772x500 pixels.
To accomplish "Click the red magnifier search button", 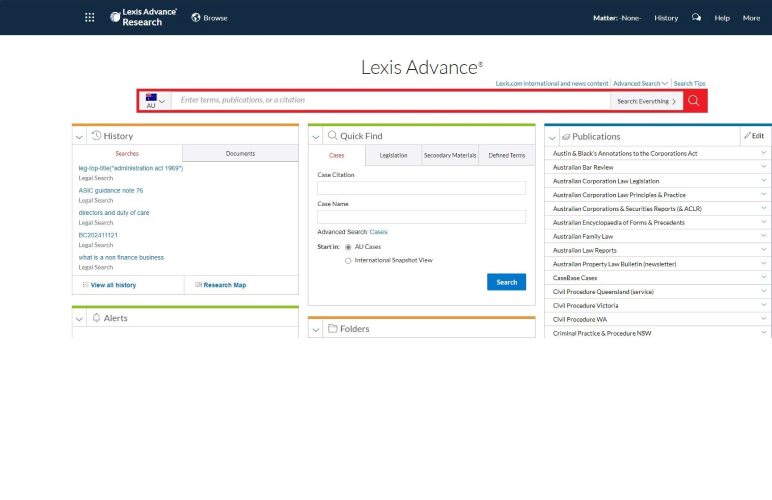I will pos(694,101).
